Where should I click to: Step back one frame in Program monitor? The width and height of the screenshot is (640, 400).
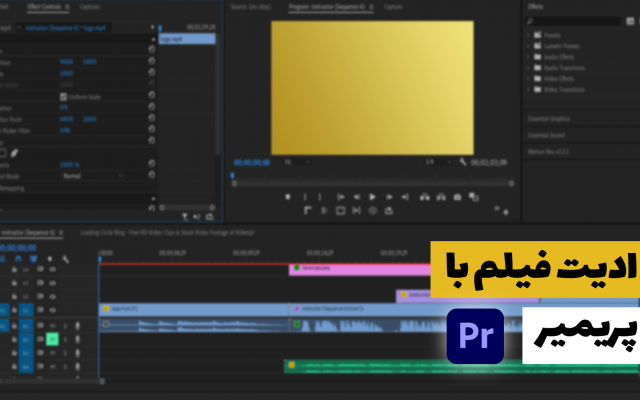(356, 197)
